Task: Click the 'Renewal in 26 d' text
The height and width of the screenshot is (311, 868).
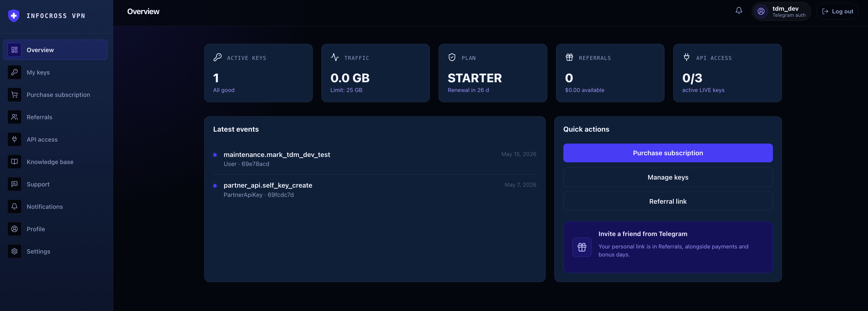Action: click(x=468, y=90)
